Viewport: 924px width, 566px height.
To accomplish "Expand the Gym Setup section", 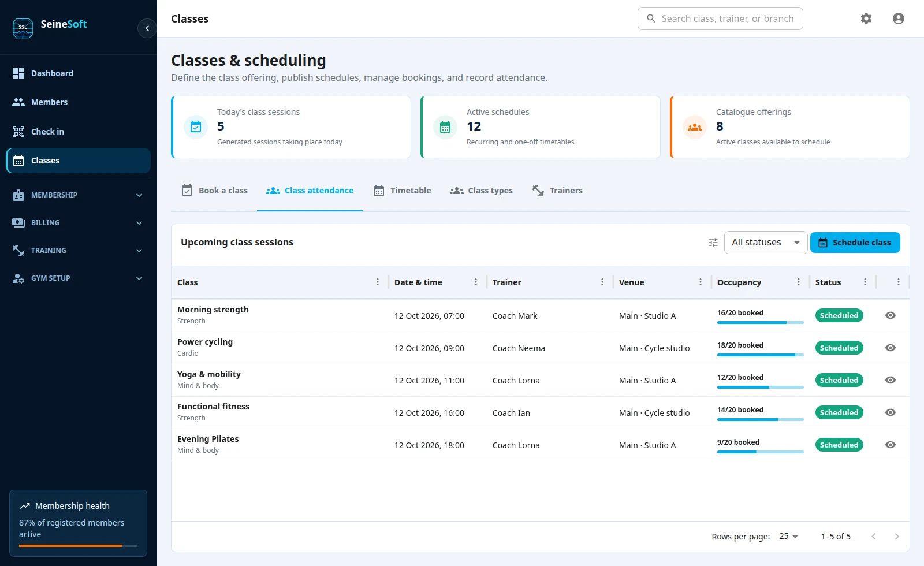I will point(79,278).
